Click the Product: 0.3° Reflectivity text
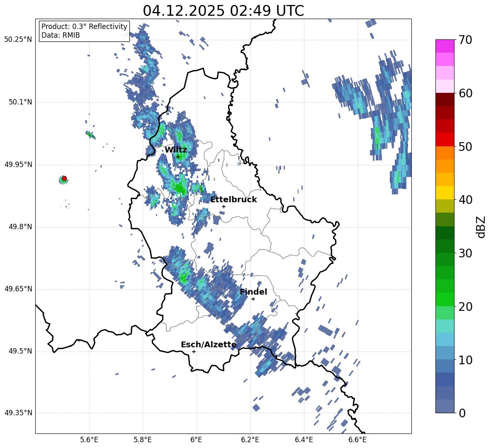Screen dimensions: 491x448 click(x=84, y=27)
